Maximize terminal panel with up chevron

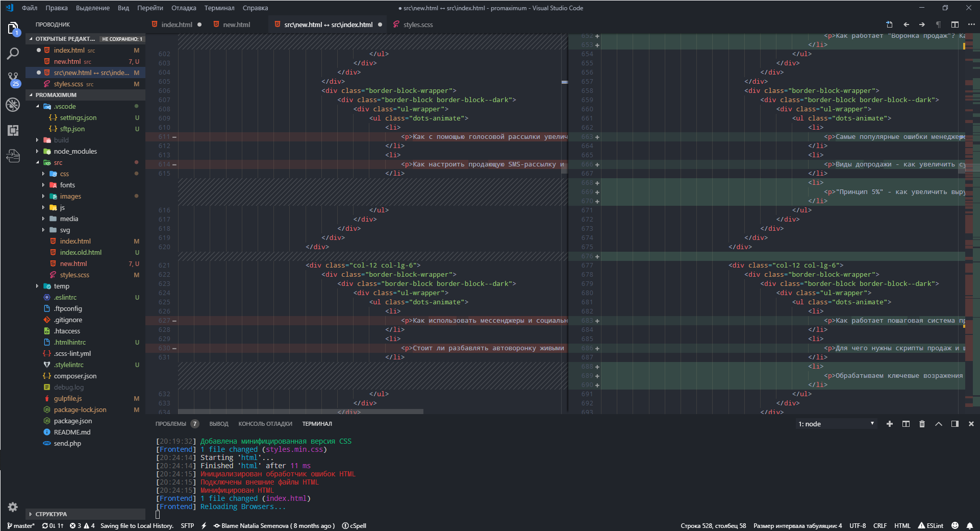click(x=939, y=424)
